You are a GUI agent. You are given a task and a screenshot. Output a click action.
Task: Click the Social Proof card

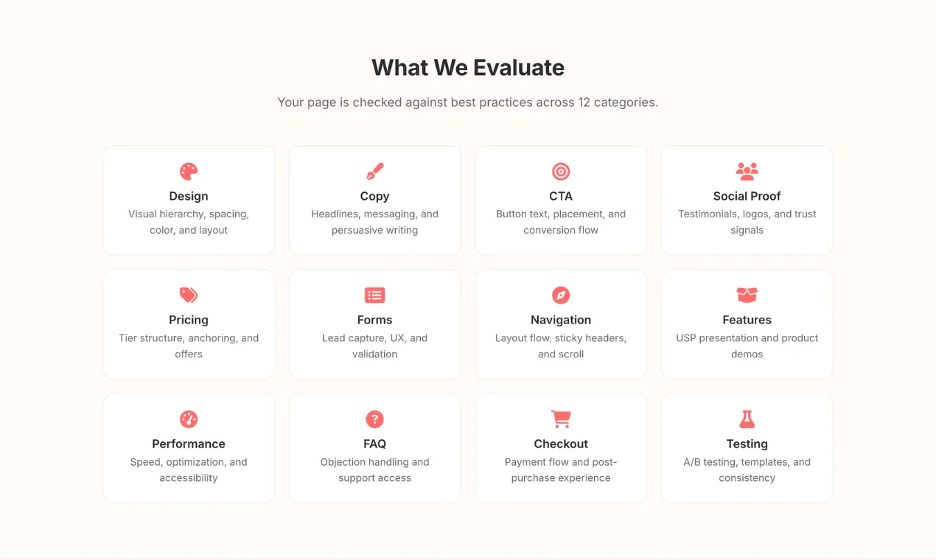[x=747, y=200]
